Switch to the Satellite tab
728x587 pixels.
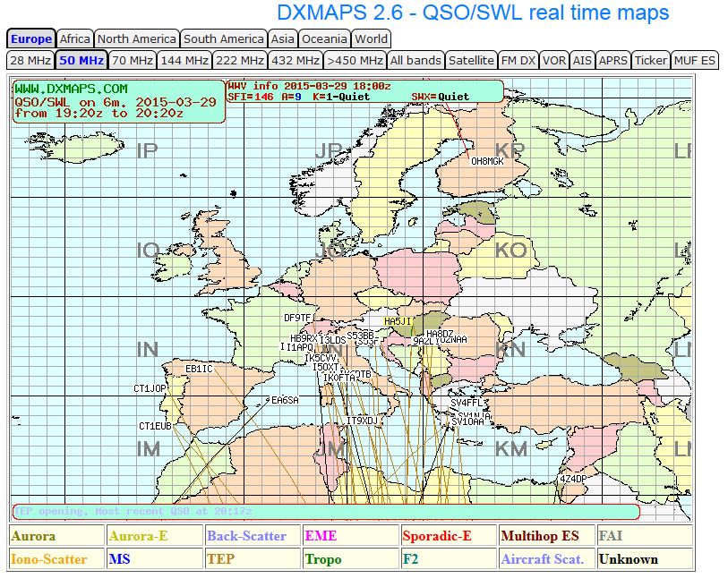click(x=471, y=60)
